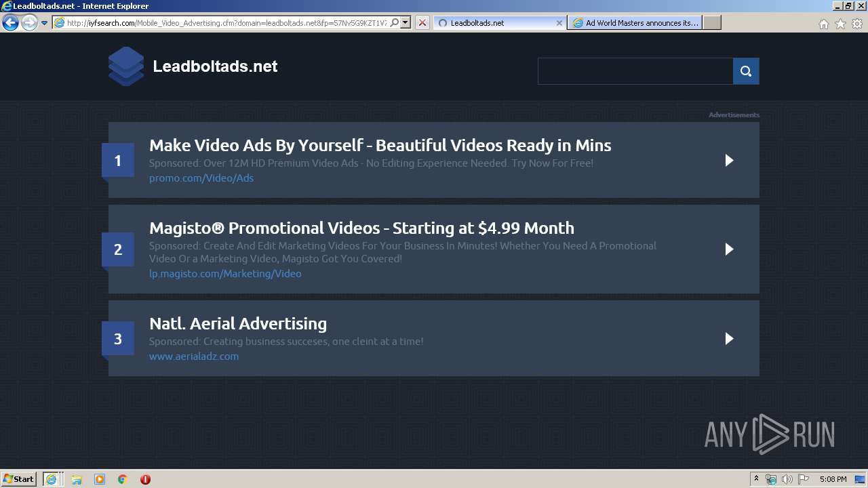Click the www.aerialadz.com link
The width and height of the screenshot is (868, 488).
(194, 357)
